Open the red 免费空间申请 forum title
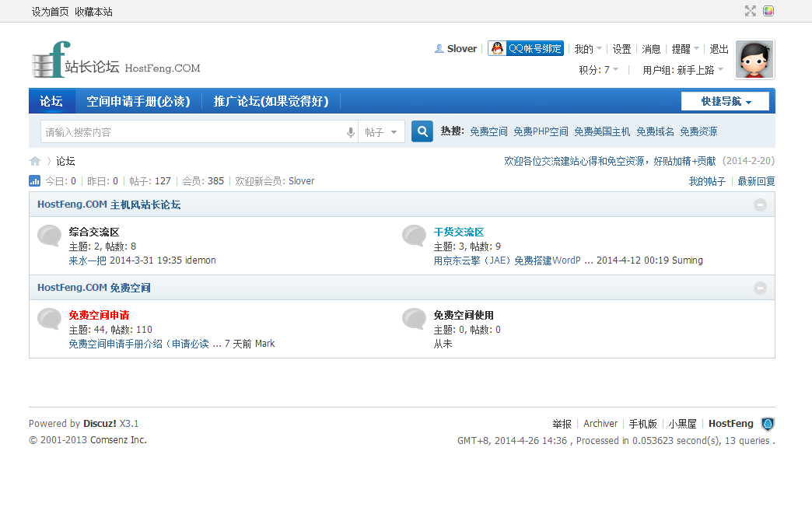 (99, 315)
